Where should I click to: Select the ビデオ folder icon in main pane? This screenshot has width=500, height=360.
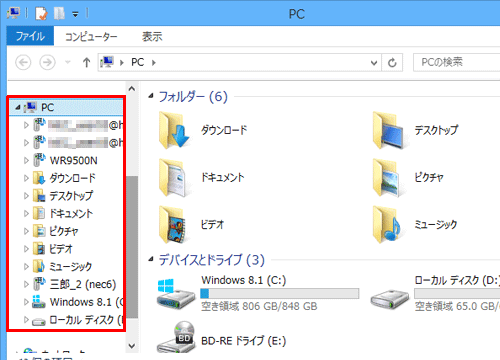click(x=173, y=225)
